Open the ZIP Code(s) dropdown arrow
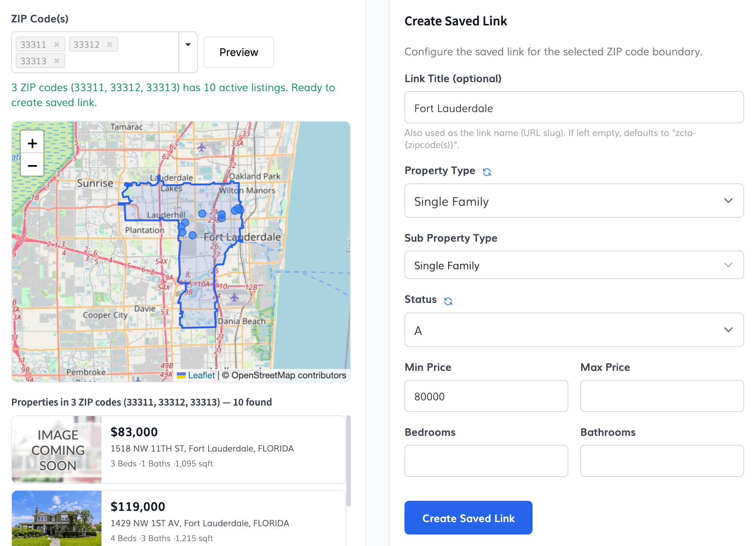Image resolution: width=756 pixels, height=546 pixels. [188, 45]
